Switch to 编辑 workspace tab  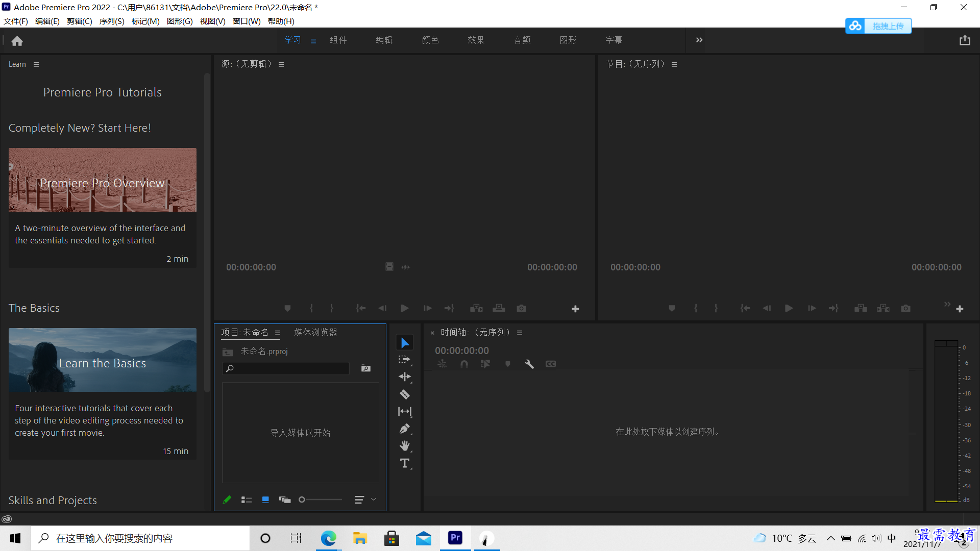[384, 40]
